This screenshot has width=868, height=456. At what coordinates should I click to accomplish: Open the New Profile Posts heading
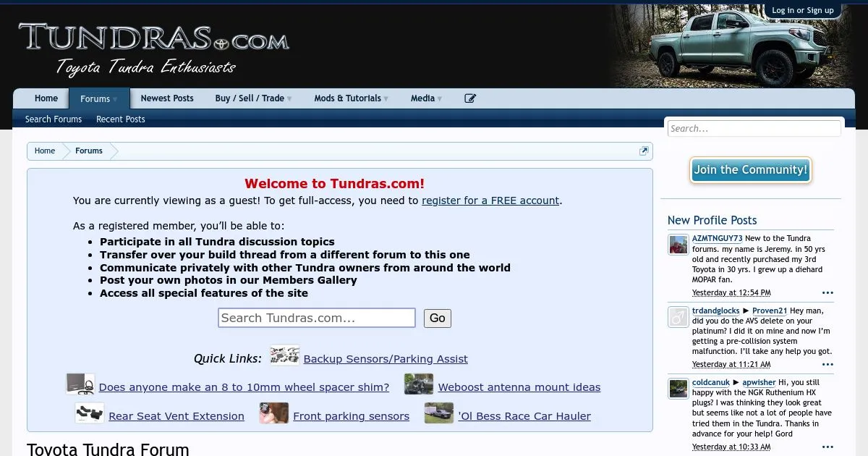712,220
